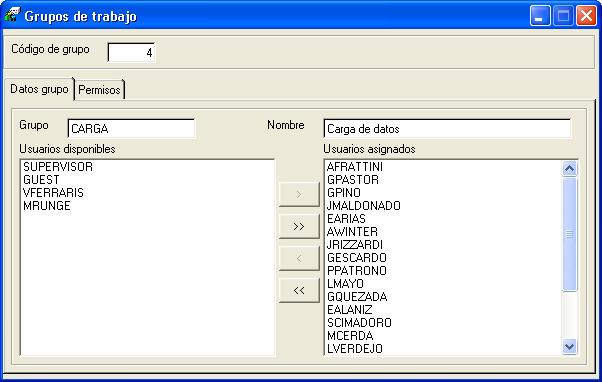Click the application icon in title bar

click(12, 15)
